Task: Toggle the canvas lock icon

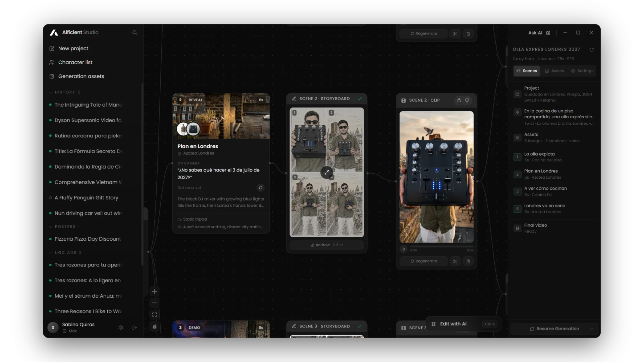Action: tap(154, 326)
